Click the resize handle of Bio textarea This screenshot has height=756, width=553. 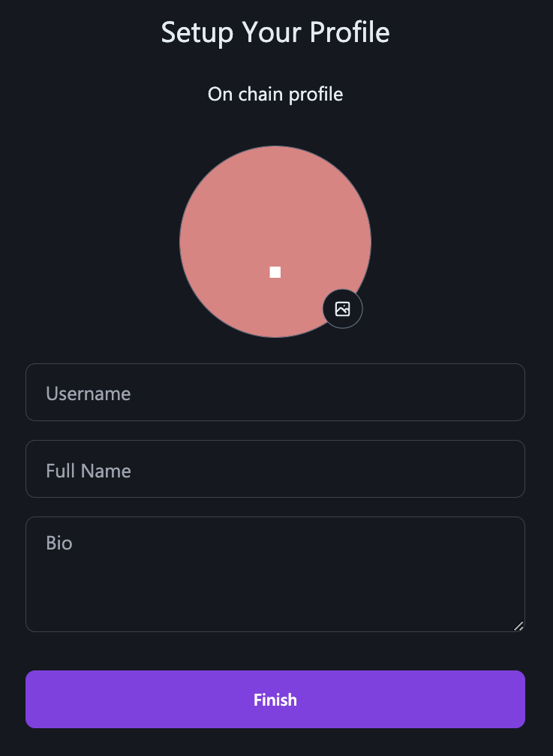pyautogui.click(x=518, y=626)
